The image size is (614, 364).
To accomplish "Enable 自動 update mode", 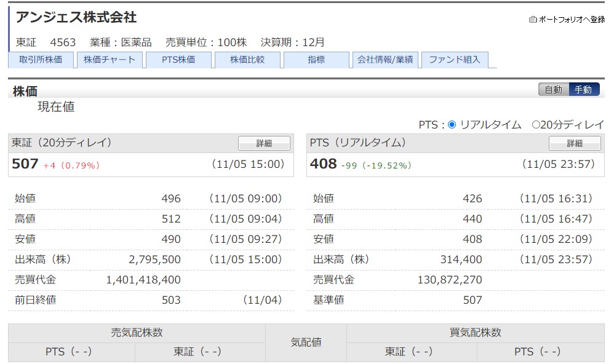I will tap(554, 90).
